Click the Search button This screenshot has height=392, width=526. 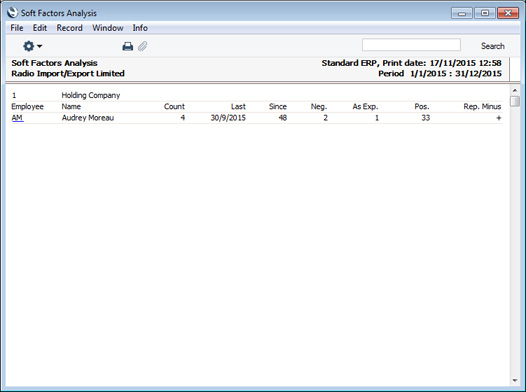pos(492,46)
